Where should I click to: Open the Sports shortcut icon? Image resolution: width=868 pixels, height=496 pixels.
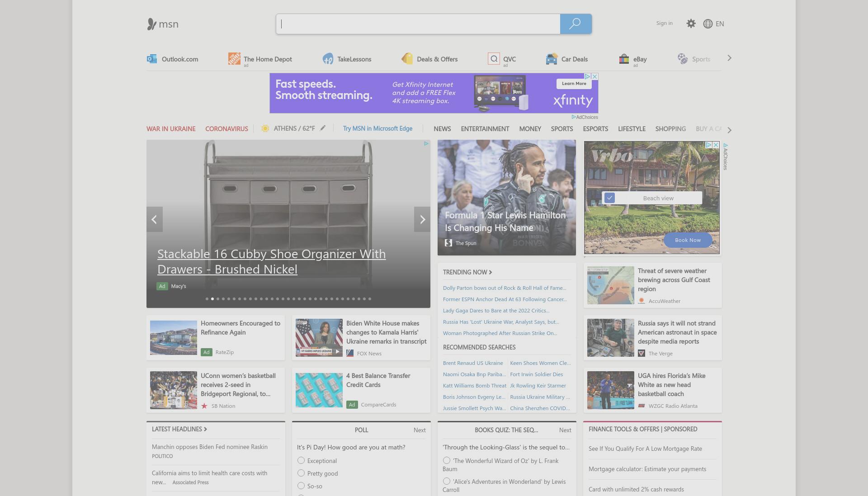683,59
